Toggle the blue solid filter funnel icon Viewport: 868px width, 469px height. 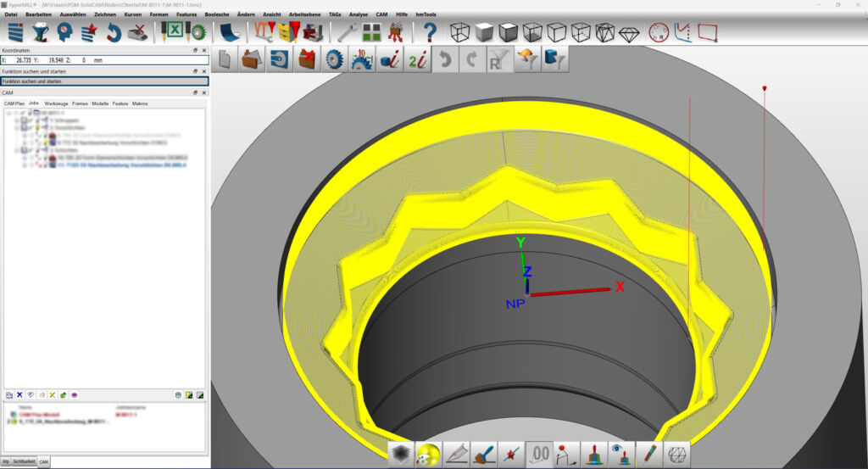(554, 60)
